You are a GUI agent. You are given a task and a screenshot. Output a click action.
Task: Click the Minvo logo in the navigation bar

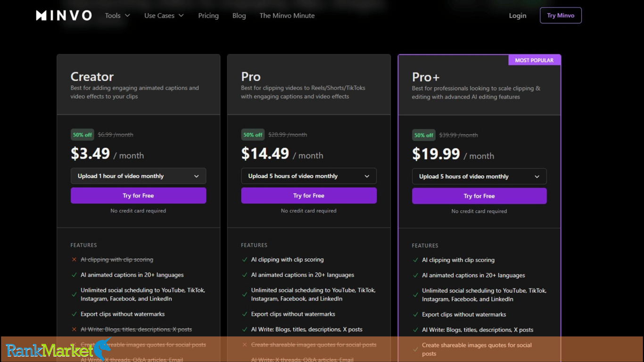(x=64, y=15)
